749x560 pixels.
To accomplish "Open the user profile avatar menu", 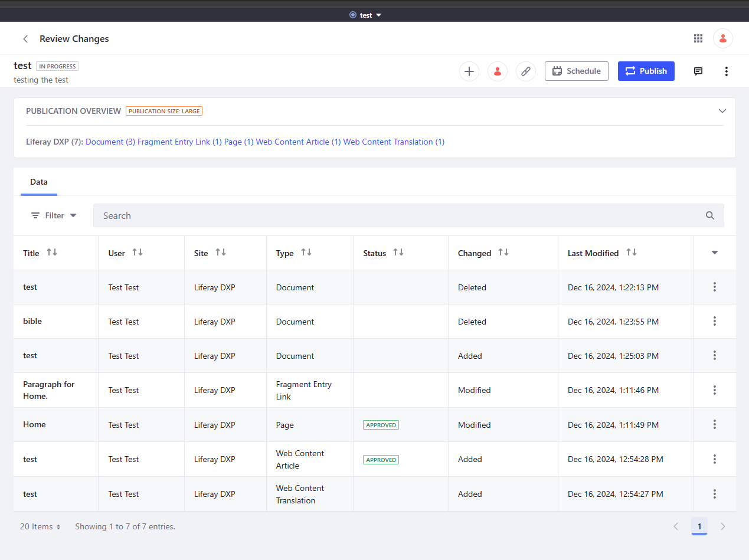I will tap(722, 38).
